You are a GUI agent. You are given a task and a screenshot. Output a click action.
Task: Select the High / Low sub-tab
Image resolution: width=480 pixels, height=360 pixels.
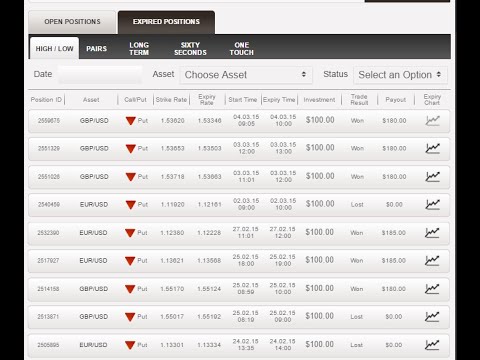click(54, 48)
